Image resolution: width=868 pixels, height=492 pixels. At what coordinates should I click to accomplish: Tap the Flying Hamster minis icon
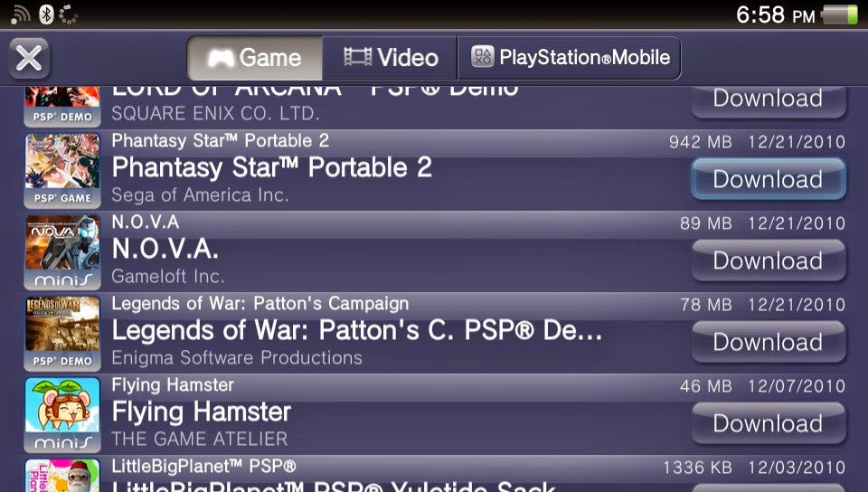click(x=62, y=414)
